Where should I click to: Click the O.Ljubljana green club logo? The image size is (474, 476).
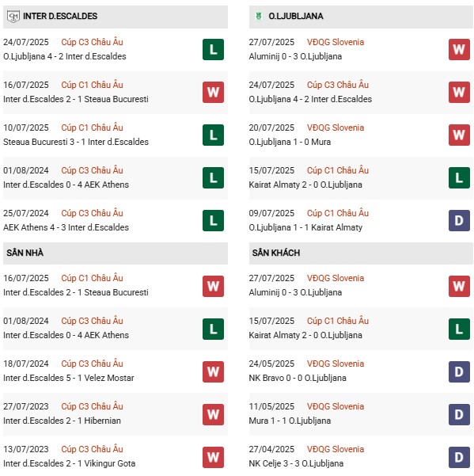pos(259,16)
